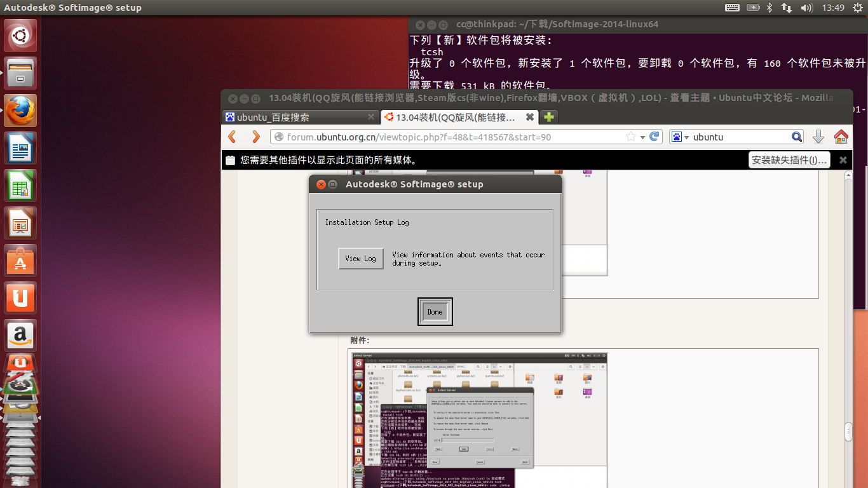Viewport: 868px width, 488px height.
Task: Open LibreOffice Writer from the launcher
Action: (x=21, y=148)
